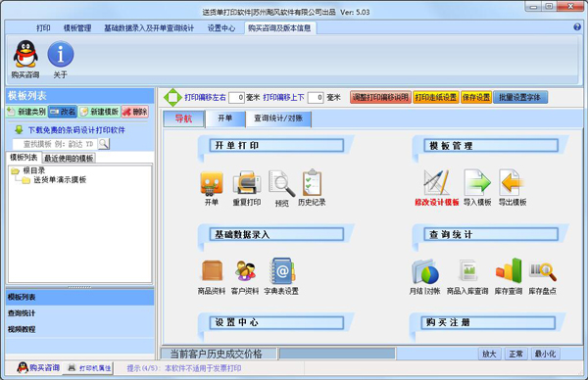
Task: Select the 模板列表 list tab
Action: tap(24, 158)
